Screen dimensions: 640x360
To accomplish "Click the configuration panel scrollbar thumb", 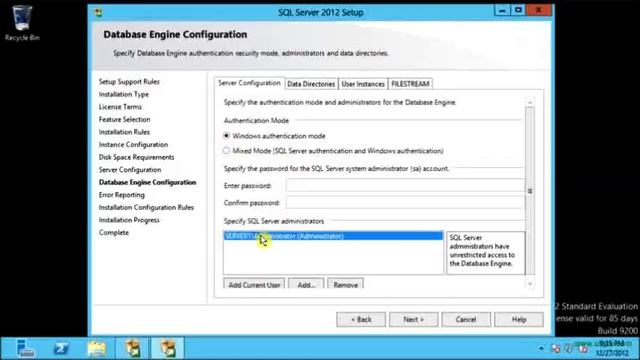I will pyautogui.click(x=530, y=191).
